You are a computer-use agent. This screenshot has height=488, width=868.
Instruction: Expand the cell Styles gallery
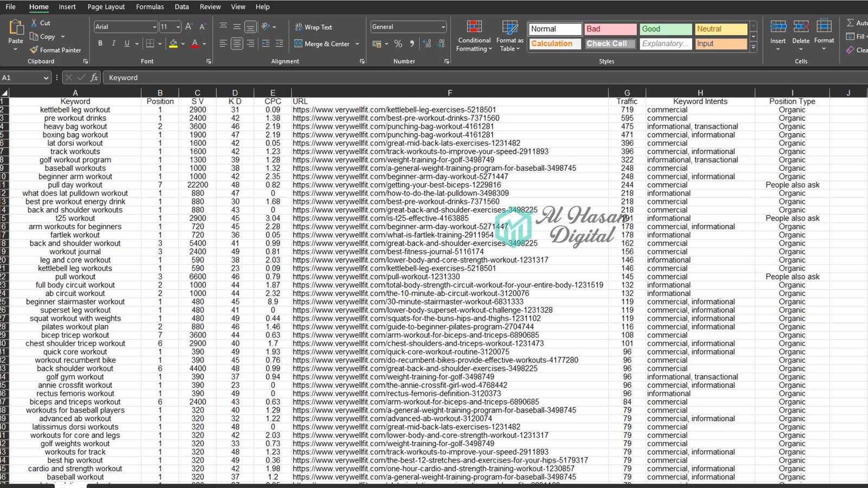754,48
